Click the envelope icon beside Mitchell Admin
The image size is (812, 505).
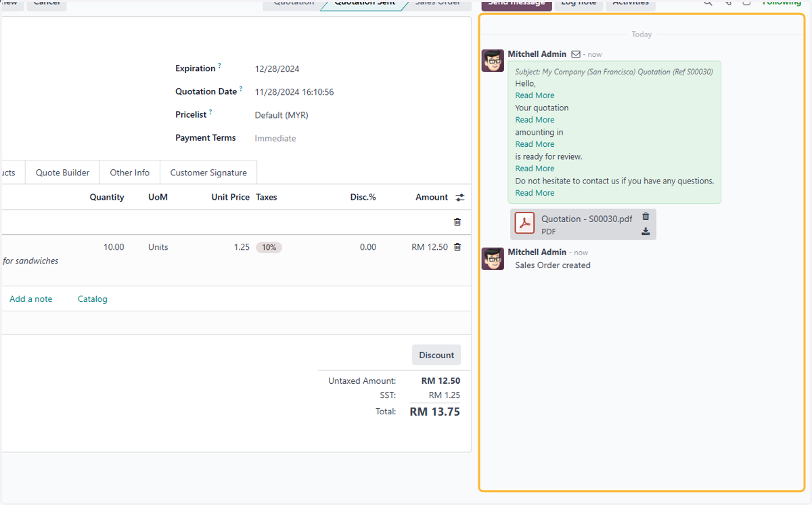point(576,54)
